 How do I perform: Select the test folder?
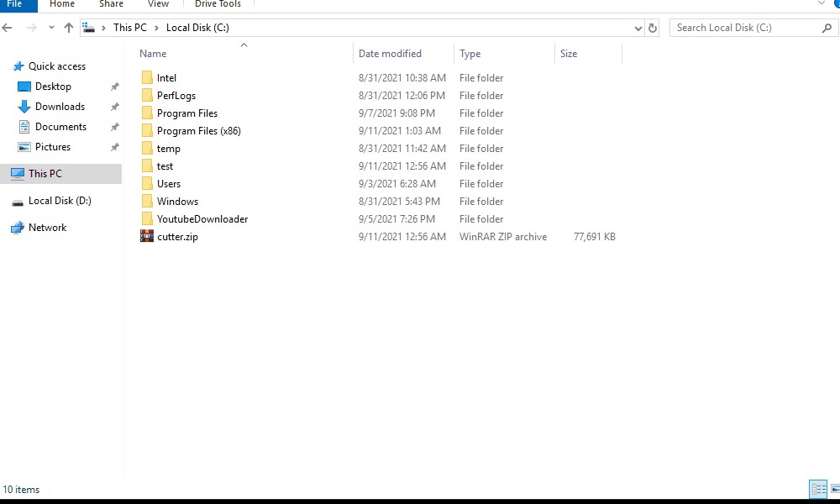[x=165, y=166]
